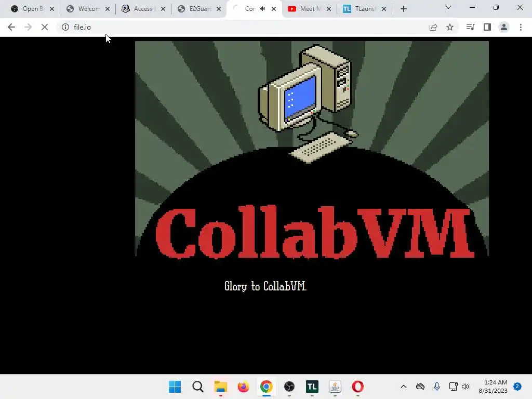The image size is (532, 399).
Task: View site information for file.io
Action: 65,27
